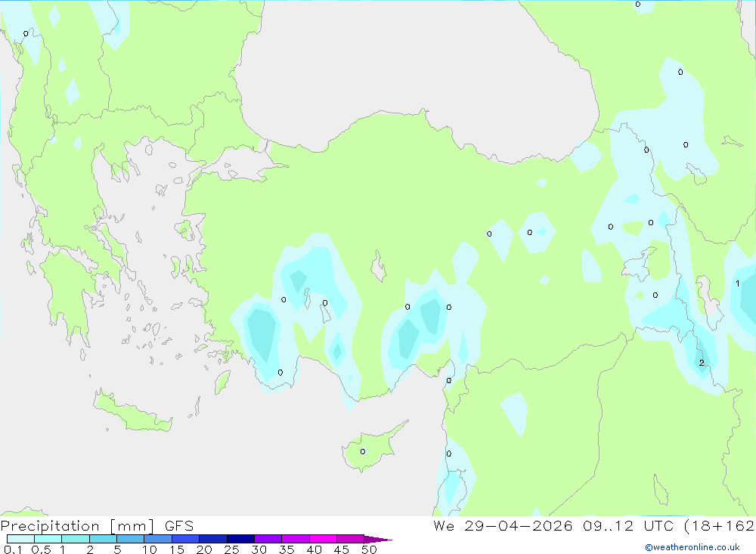Click the 0.5–1 mm legend color swatch
The width and height of the screenshot is (756, 554).
click(x=48, y=539)
